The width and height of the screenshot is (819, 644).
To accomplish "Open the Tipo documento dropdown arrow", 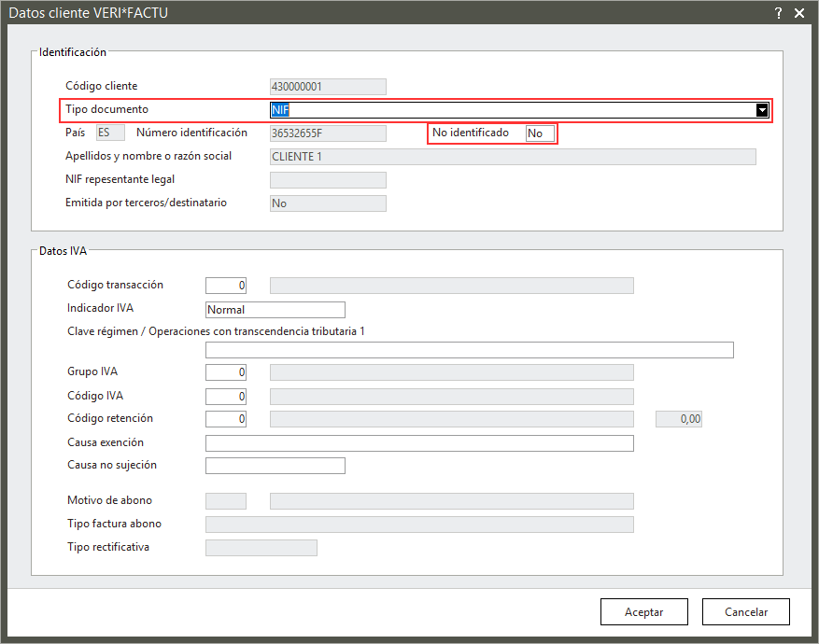I will point(762,110).
